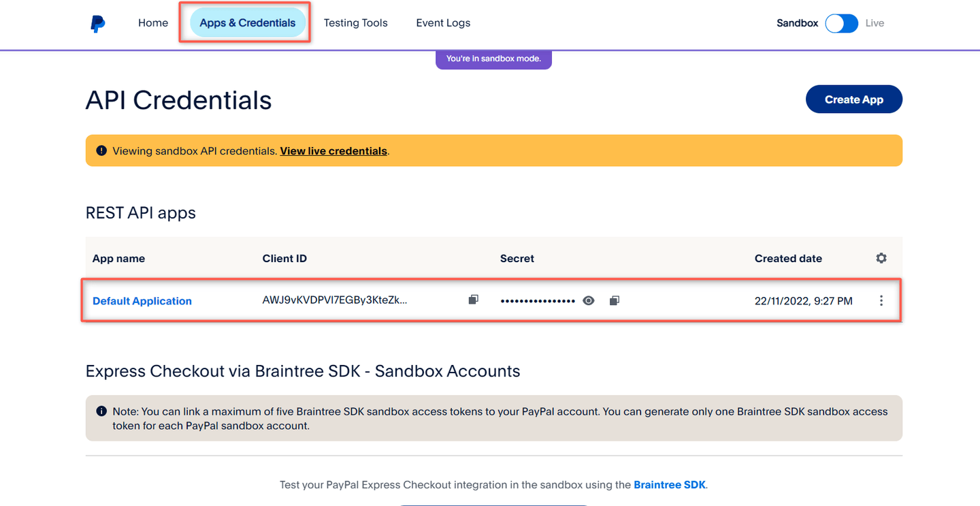Click the PayPal logo
The width and height of the screenshot is (980, 506).
[97, 22]
